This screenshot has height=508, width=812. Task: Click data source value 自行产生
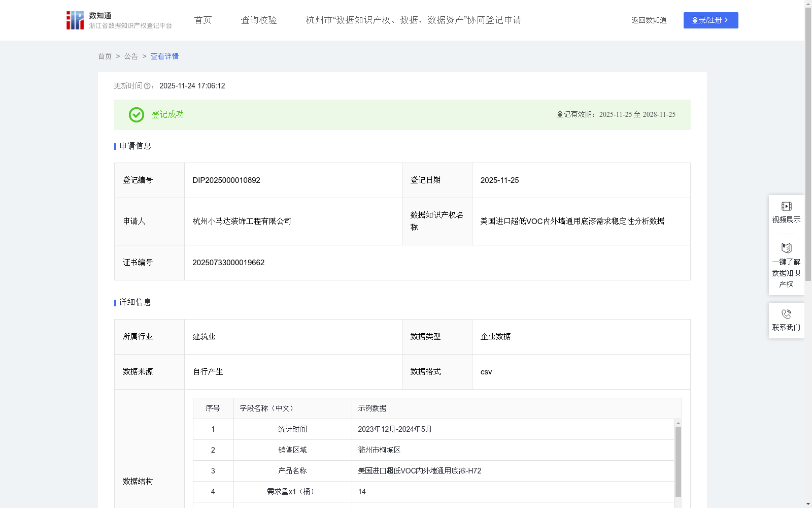[x=208, y=372]
